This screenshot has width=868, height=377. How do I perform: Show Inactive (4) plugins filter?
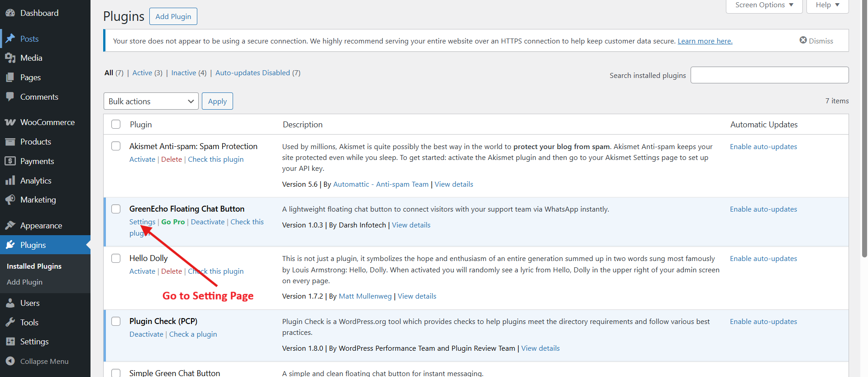point(189,72)
